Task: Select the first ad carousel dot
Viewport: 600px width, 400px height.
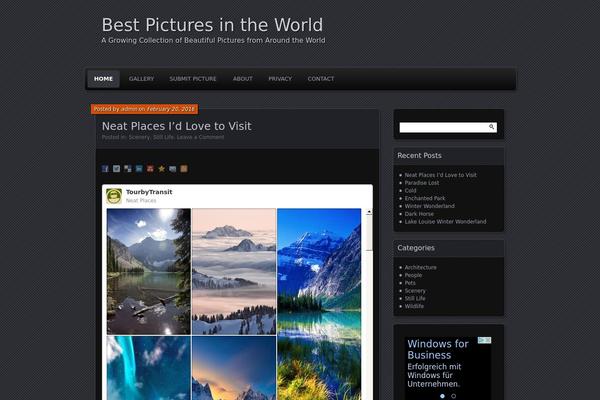Action: [442, 396]
